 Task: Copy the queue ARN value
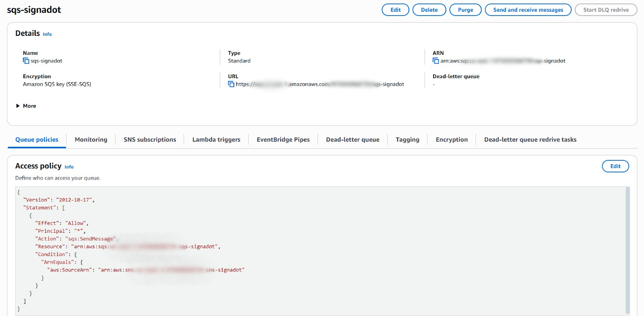436,61
